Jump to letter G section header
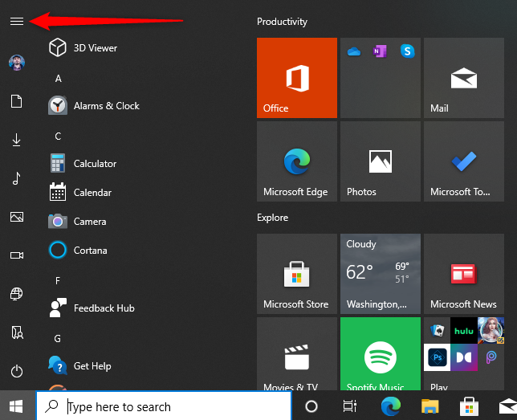Image resolution: width=517 pixels, height=420 pixels. pos(58,339)
